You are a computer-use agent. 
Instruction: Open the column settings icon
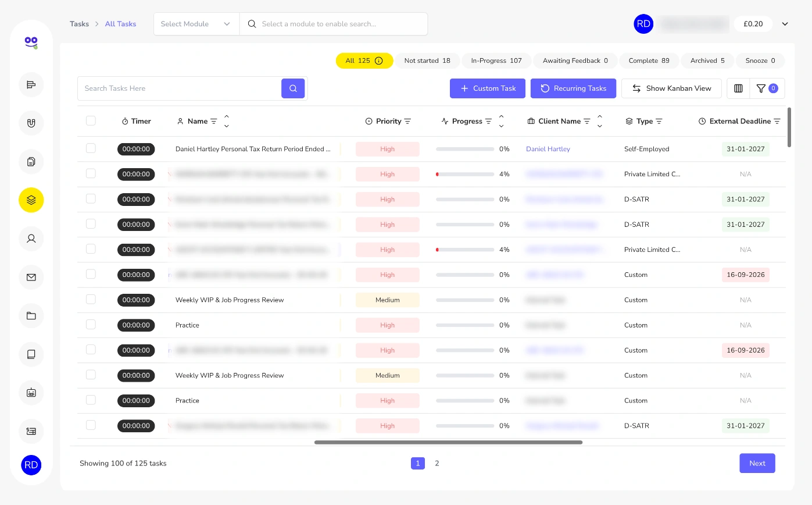(738, 88)
